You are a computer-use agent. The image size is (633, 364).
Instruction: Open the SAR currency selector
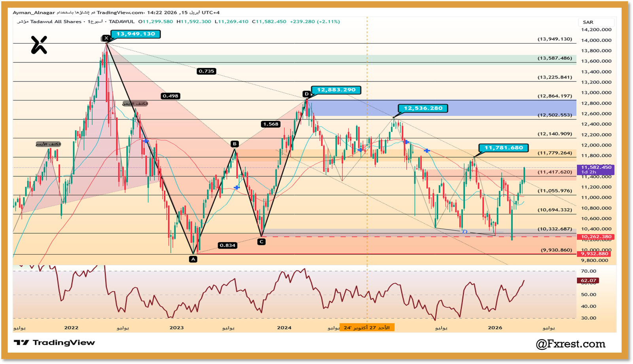click(x=588, y=22)
